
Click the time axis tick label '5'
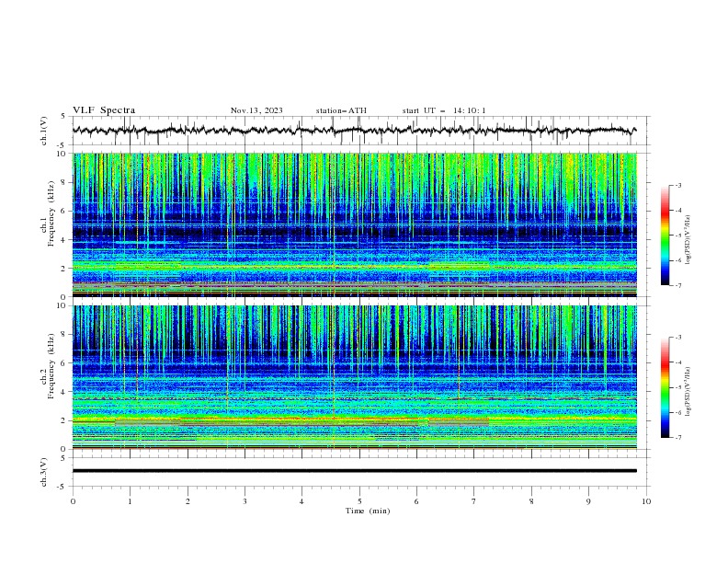pos(359,501)
